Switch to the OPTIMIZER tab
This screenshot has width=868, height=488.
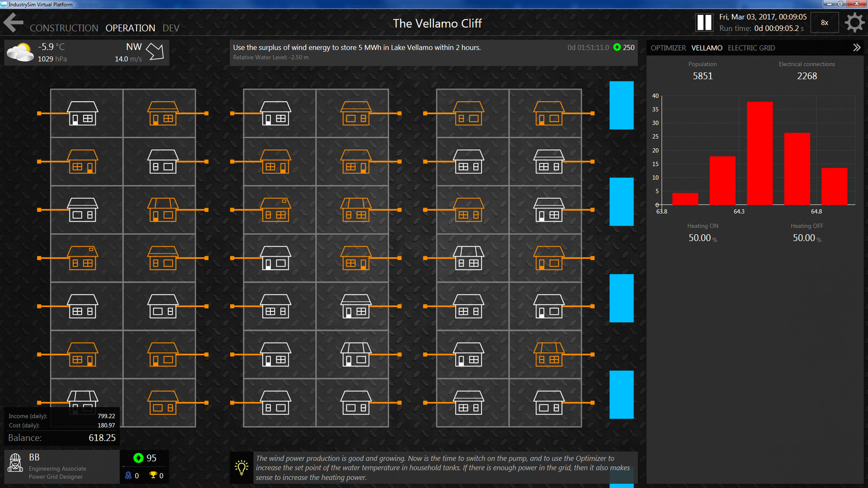pyautogui.click(x=668, y=48)
